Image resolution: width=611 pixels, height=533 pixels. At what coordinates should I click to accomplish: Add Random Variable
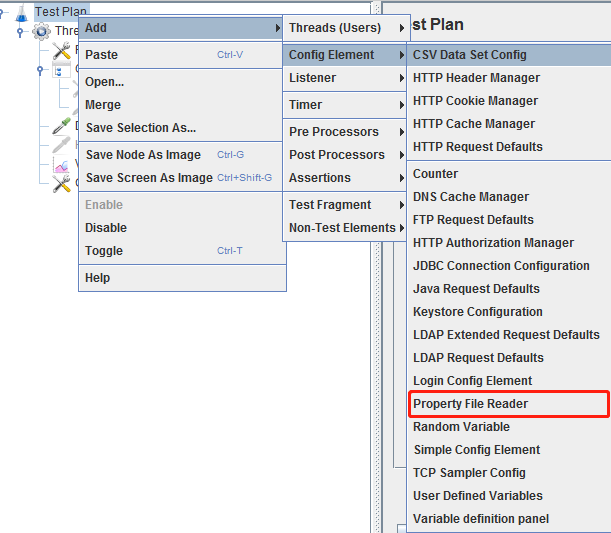point(509,427)
